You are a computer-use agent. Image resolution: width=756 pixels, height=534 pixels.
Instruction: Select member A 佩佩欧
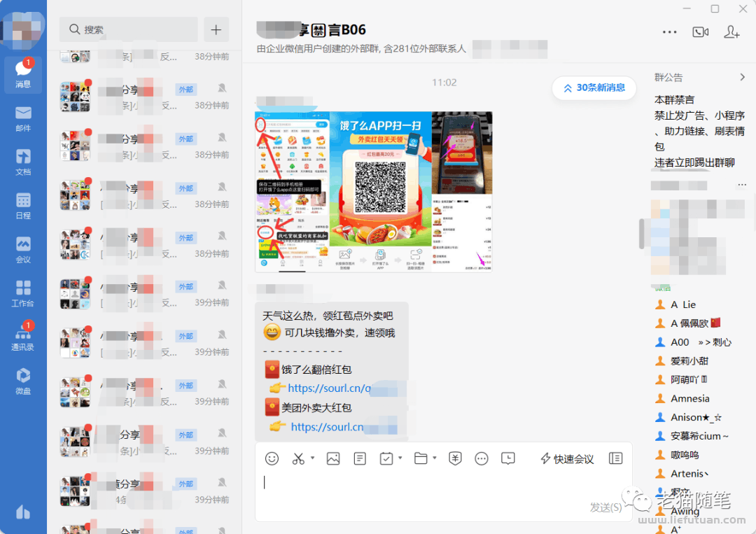(x=688, y=323)
